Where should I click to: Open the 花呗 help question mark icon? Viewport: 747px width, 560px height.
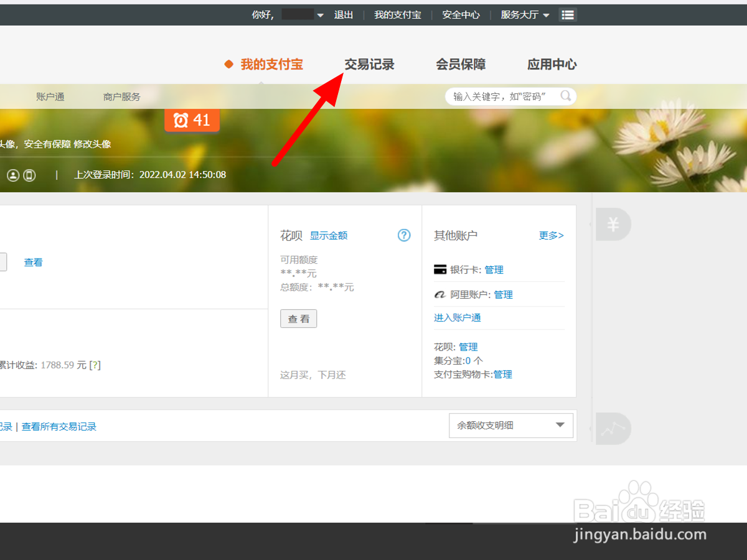click(404, 235)
